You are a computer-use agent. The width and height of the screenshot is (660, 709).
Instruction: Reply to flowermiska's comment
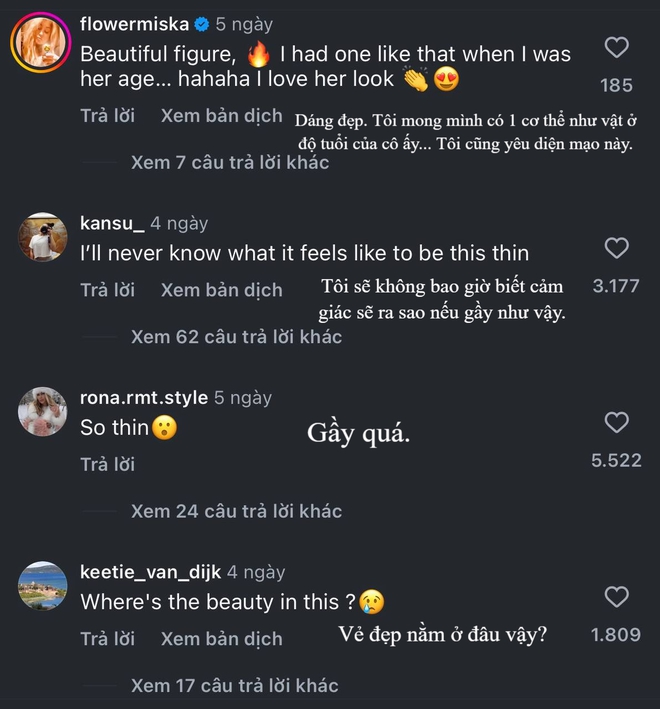click(107, 116)
